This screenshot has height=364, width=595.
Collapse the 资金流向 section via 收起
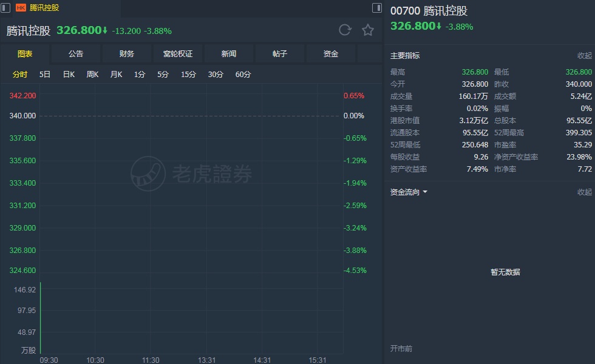point(584,192)
